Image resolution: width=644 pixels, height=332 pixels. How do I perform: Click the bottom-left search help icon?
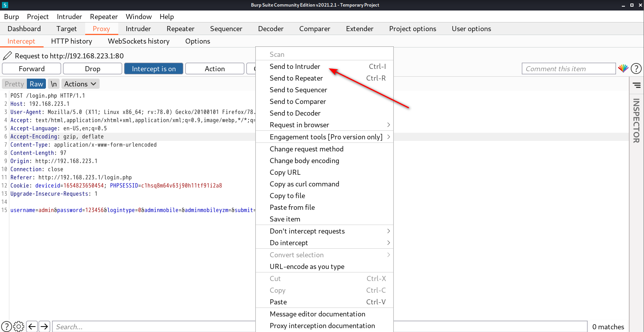(6, 327)
